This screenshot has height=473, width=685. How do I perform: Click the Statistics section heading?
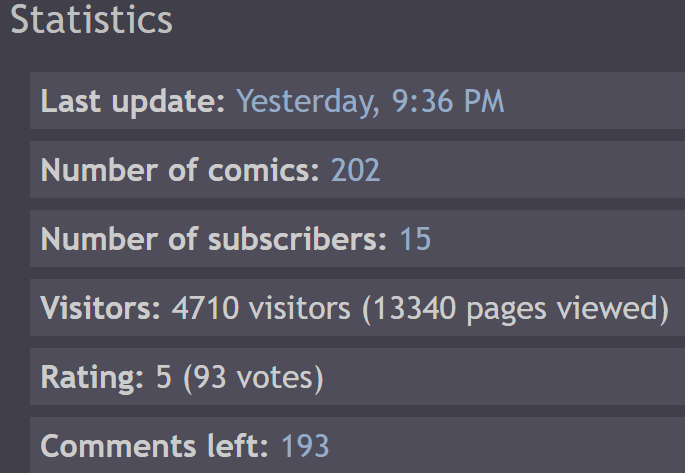tap(92, 21)
